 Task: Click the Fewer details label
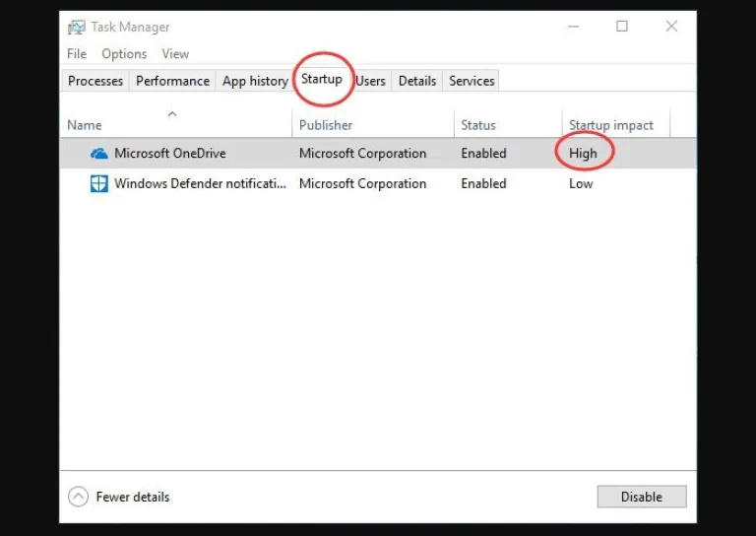(x=133, y=497)
